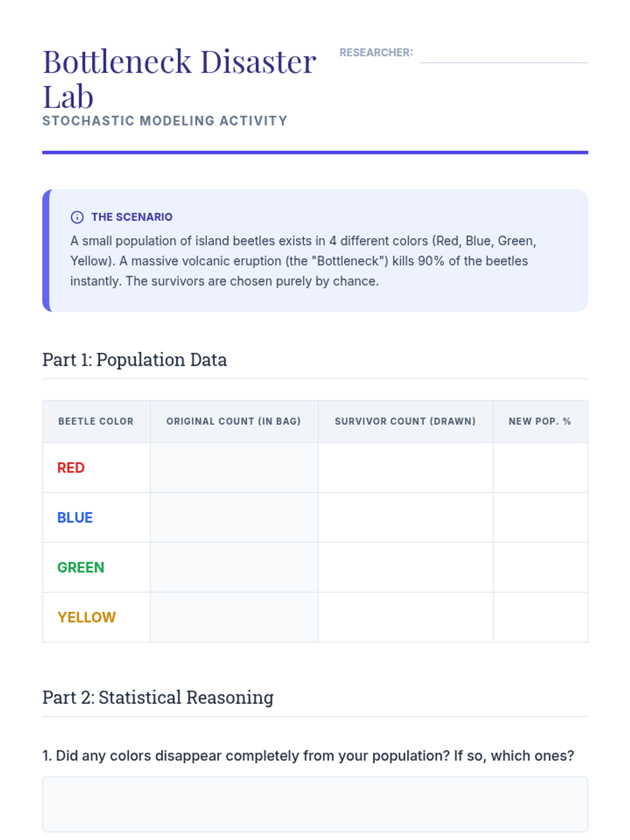Viewport: 630px width, 840px height.
Task: Click the info icon beside The Scenario
Action: pos(77,217)
